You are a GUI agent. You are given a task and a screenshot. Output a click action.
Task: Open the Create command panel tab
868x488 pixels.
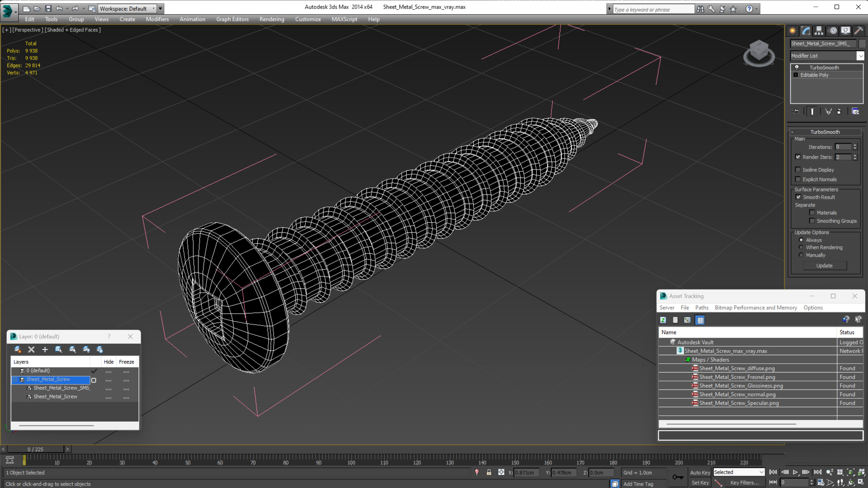pos(793,31)
